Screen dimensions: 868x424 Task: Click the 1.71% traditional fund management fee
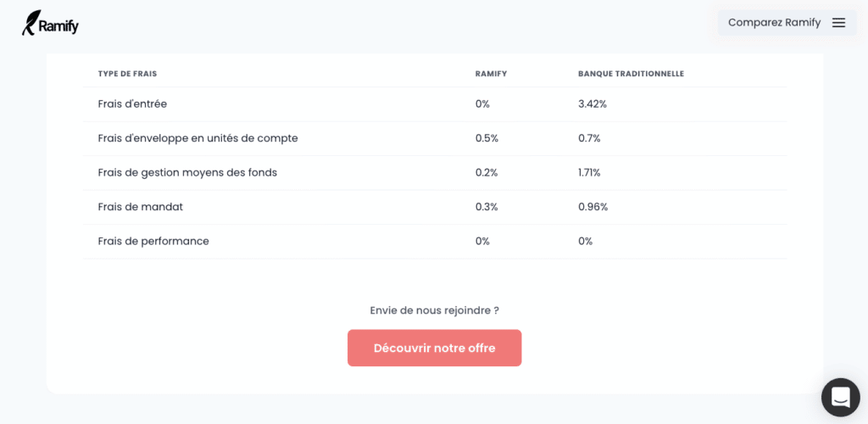point(589,173)
